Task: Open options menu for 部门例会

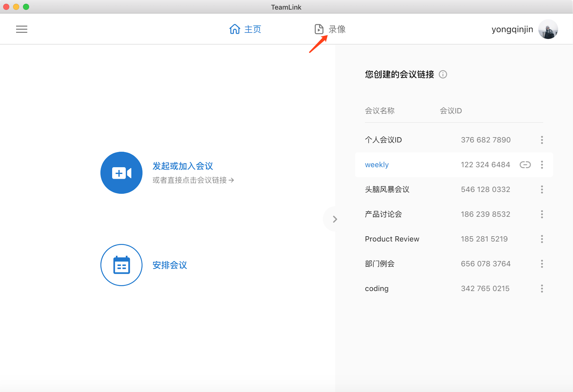Action: pyautogui.click(x=542, y=264)
